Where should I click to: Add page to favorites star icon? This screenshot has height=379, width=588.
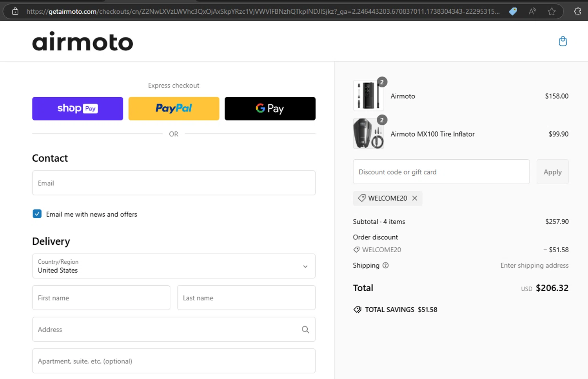coord(552,11)
